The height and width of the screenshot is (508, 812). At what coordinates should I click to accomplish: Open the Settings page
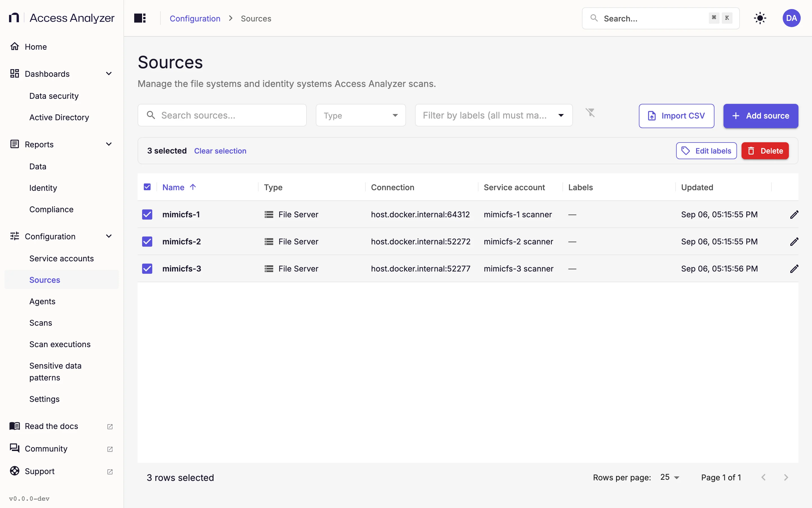pyautogui.click(x=44, y=399)
